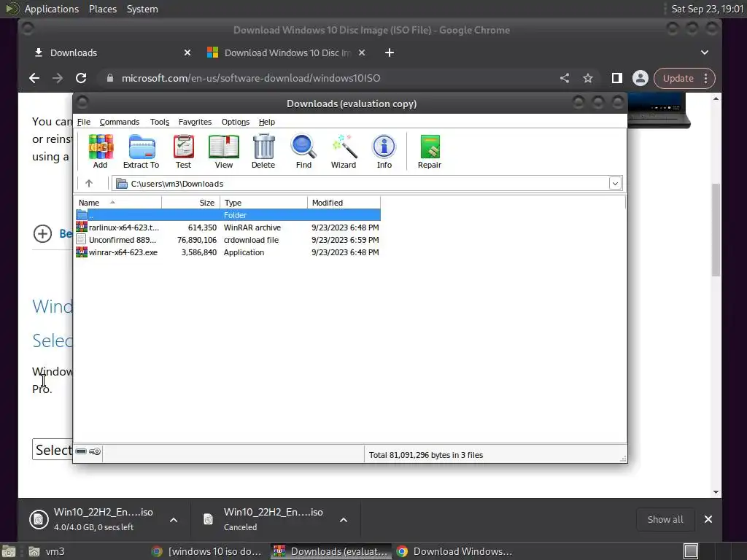The width and height of the screenshot is (747, 560).
Task: Switch to the Downloads Chrome tab
Action: [x=113, y=52]
